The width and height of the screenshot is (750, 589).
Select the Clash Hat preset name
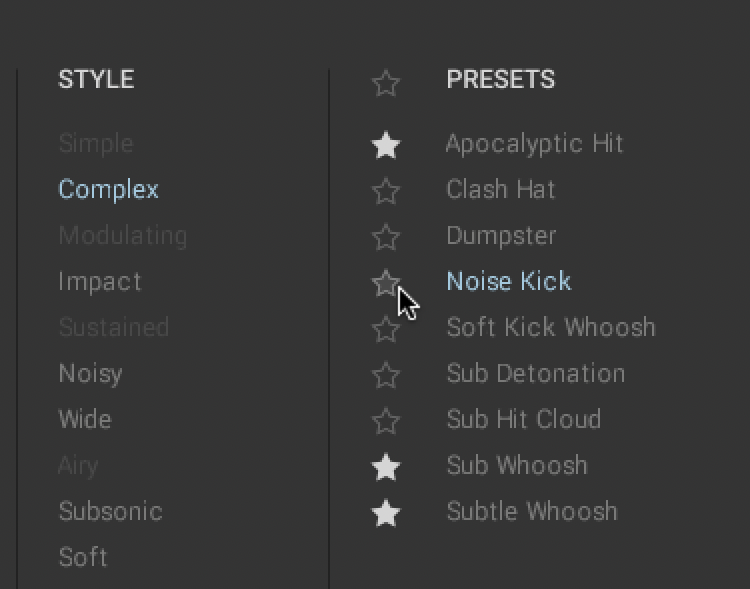(500, 190)
